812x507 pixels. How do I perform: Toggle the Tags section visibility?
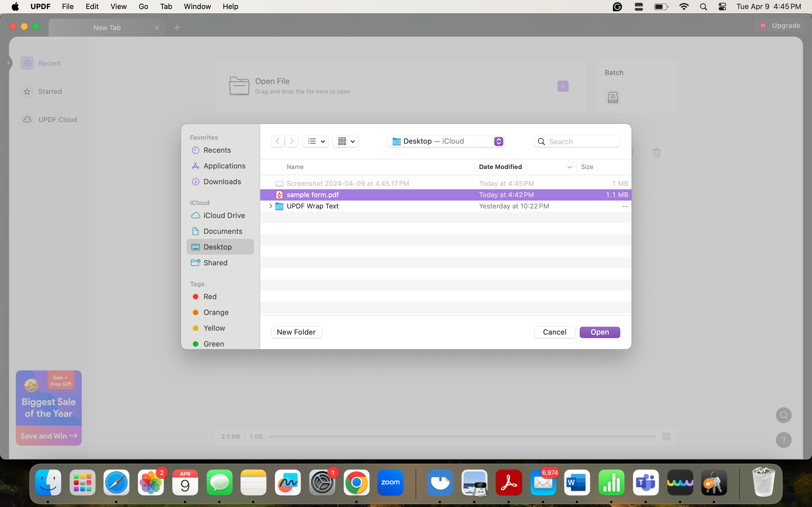(197, 284)
